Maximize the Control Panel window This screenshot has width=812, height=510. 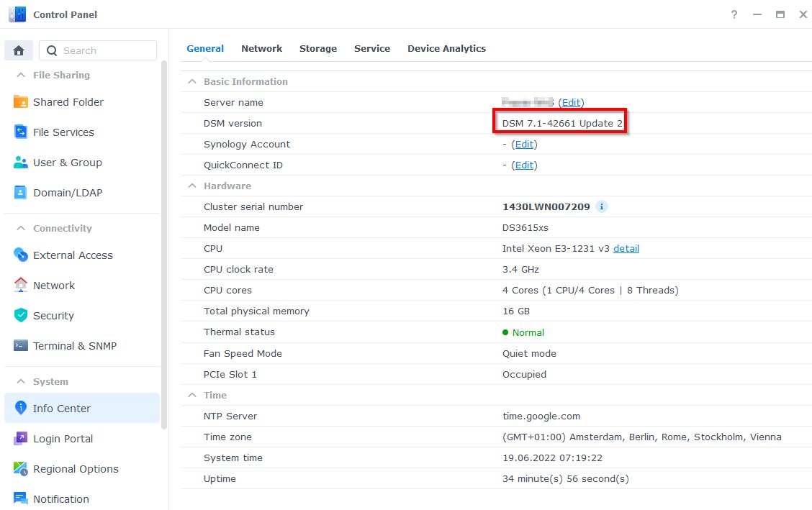click(780, 14)
